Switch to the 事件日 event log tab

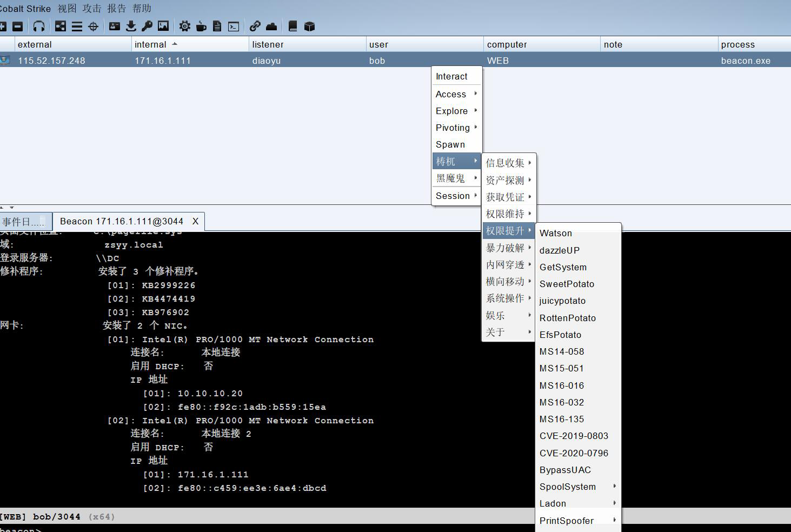(x=26, y=222)
